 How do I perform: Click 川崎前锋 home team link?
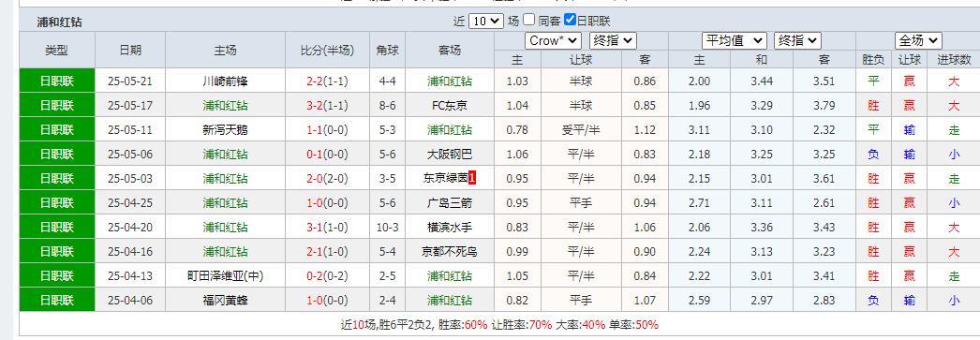point(225,81)
